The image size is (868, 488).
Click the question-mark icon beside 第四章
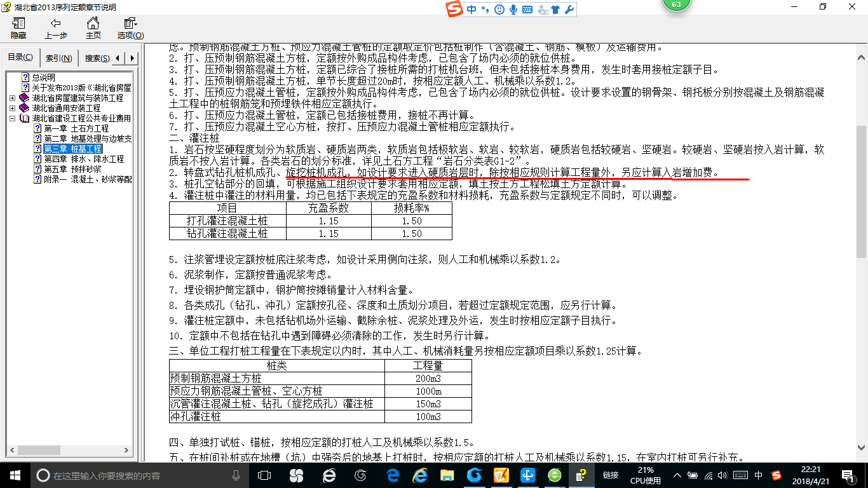pyautogui.click(x=37, y=159)
